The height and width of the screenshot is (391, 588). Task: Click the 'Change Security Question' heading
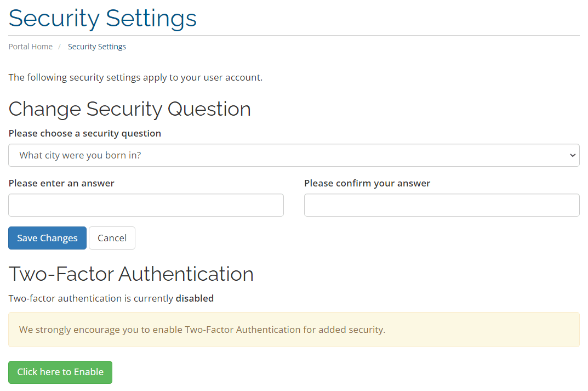pyautogui.click(x=129, y=109)
